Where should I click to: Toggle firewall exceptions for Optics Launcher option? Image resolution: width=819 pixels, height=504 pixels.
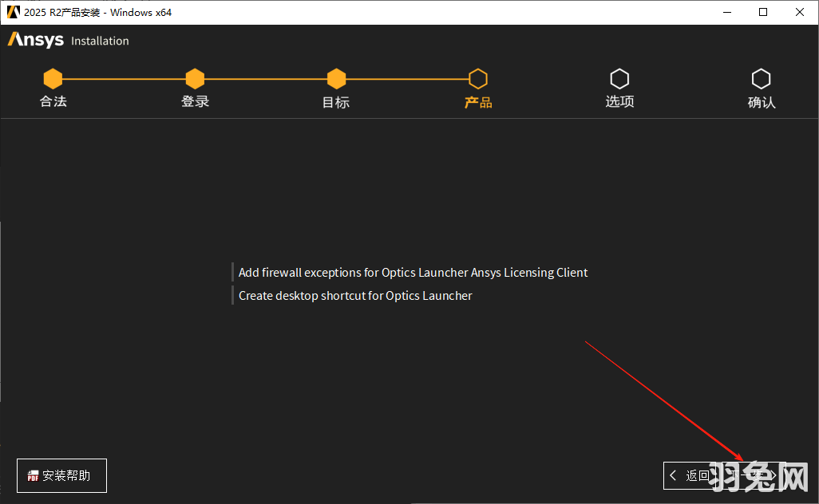[413, 273]
